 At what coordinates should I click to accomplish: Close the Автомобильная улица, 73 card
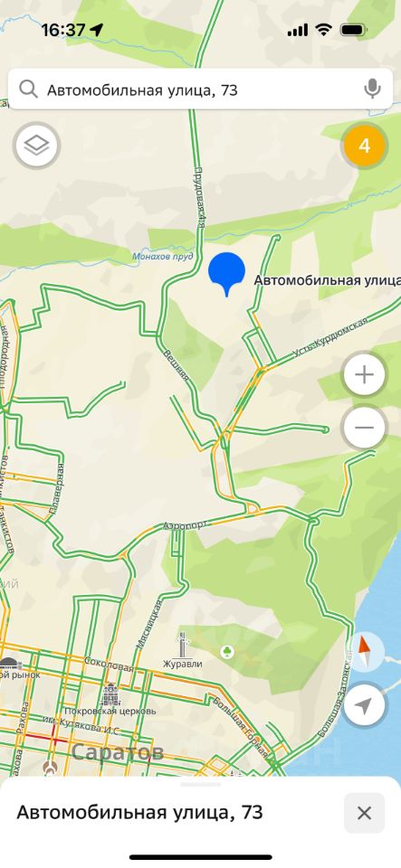tap(364, 813)
